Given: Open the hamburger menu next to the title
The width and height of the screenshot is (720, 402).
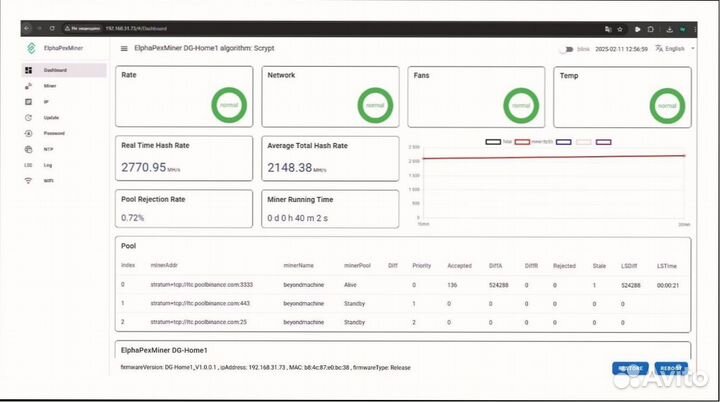Looking at the screenshot, I should click(124, 48).
